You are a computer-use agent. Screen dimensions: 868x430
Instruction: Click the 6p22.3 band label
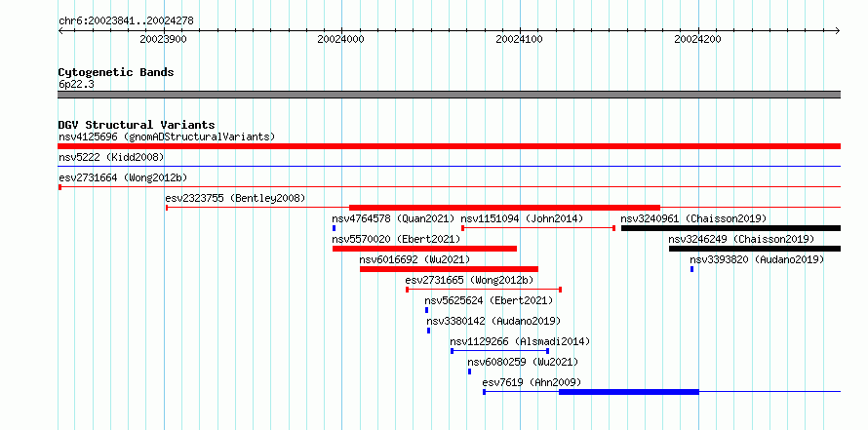(x=74, y=85)
